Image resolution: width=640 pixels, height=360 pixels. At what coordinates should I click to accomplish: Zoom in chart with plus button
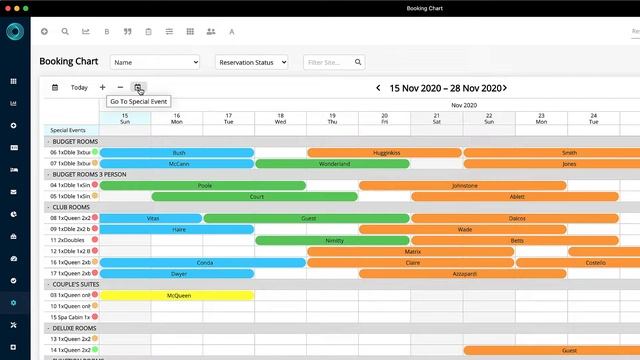point(102,87)
